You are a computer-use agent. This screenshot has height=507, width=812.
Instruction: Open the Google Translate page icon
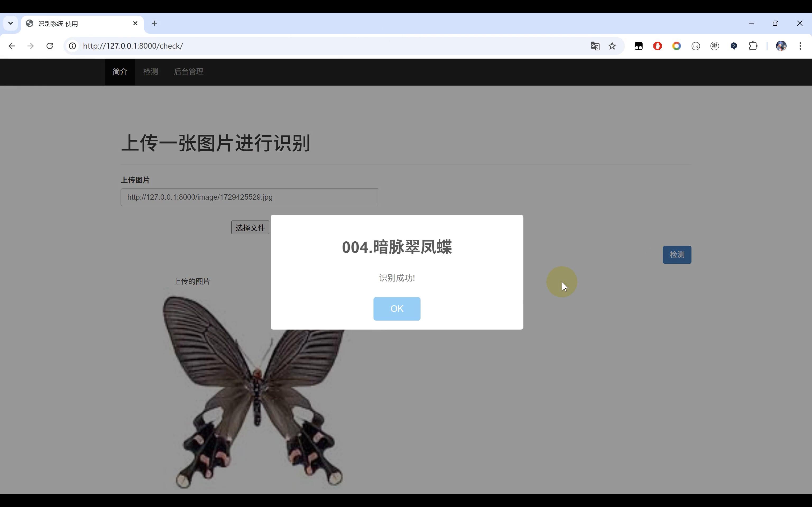click(595, 46)
